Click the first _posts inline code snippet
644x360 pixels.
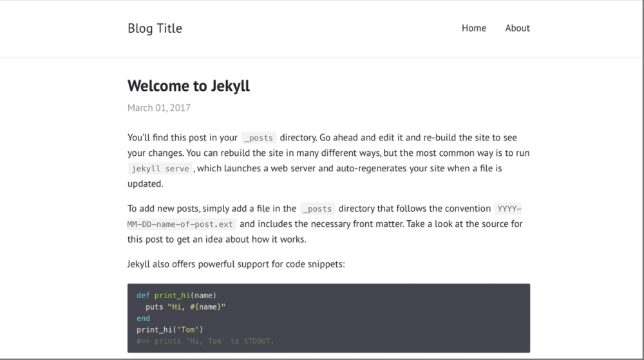pos(259,138)
